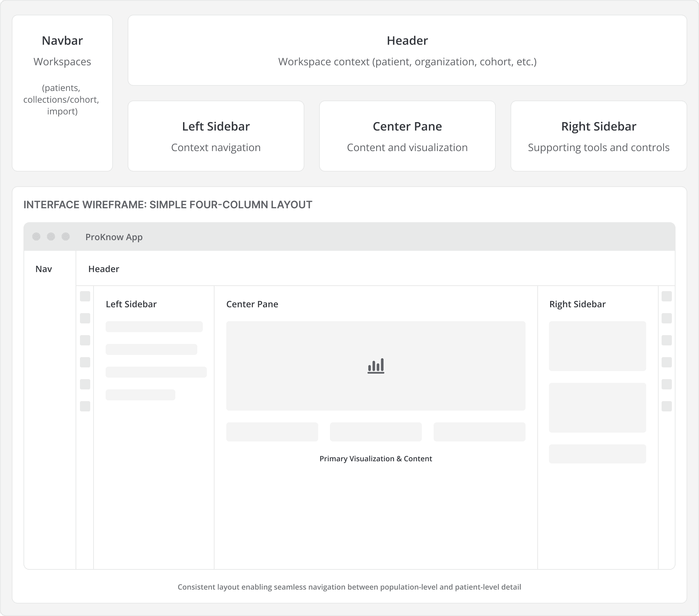
Task: Select third square icon in left icon strip
Action: point(85,340)
